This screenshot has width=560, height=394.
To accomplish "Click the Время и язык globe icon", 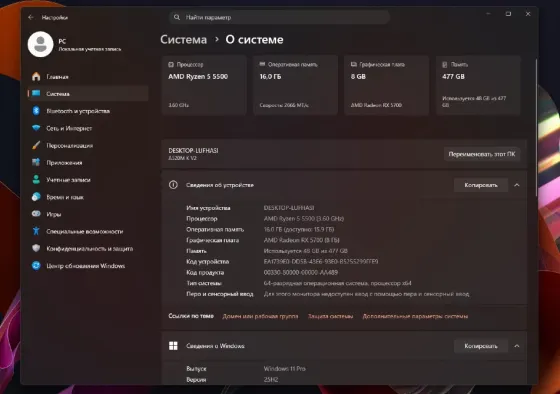I will [x=36, y=196].
